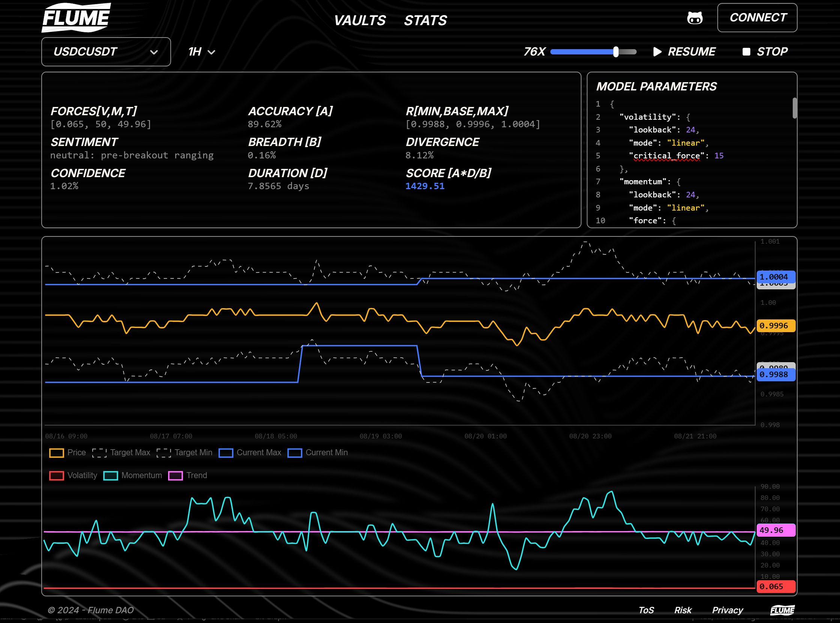Screen dimensions: 840x623
Task: Click the volatility lookback value 24
Action: (x=690, y=130)
